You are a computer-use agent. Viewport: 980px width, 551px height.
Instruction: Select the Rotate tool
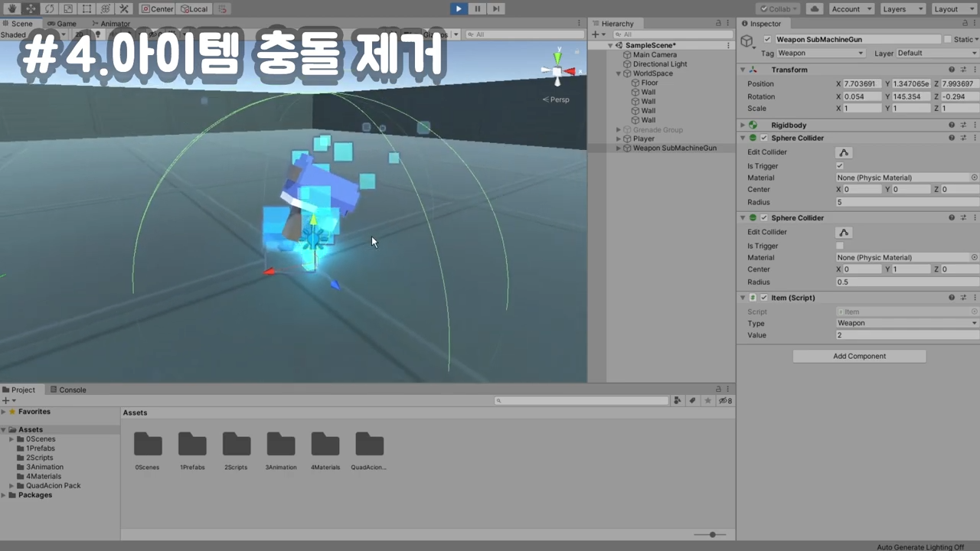[49, 8]
